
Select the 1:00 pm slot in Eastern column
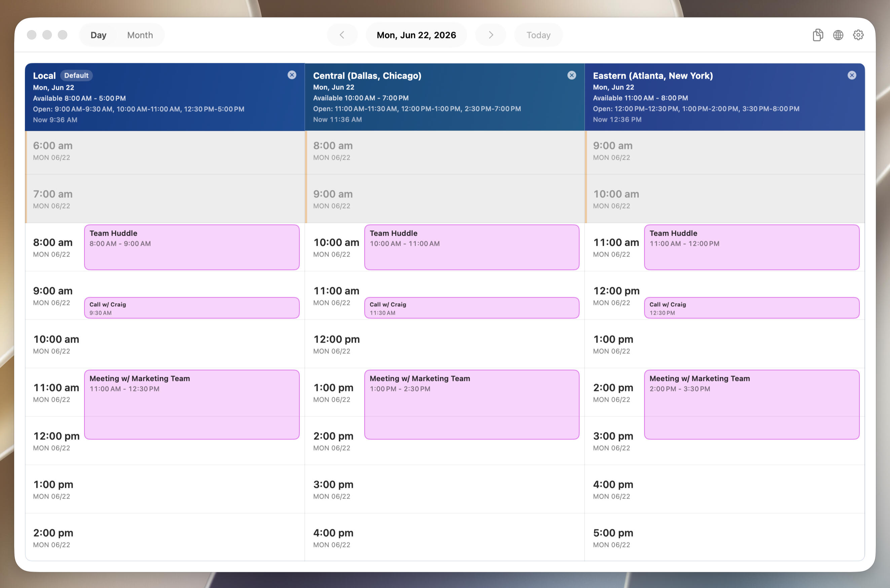tap(725, 344)
